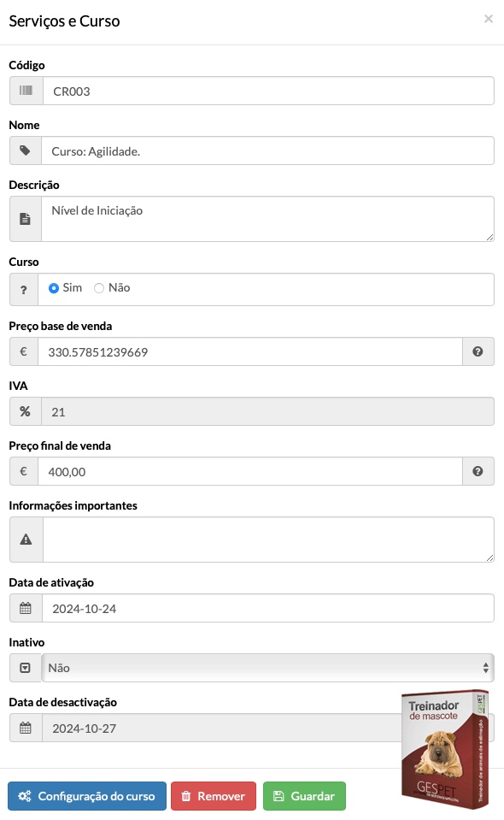Save with the green Guardar button

pyautogui.click(x=304, y=796)
